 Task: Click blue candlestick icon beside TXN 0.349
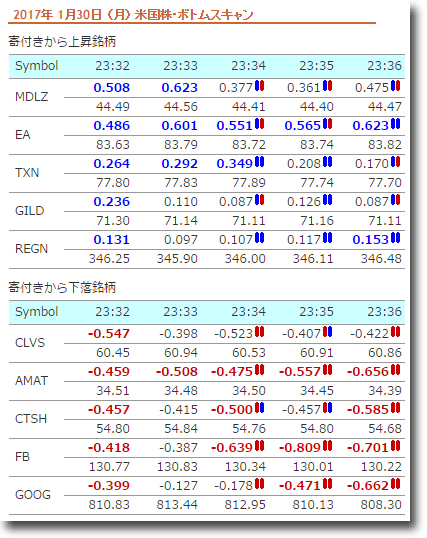tap(259, 162)
